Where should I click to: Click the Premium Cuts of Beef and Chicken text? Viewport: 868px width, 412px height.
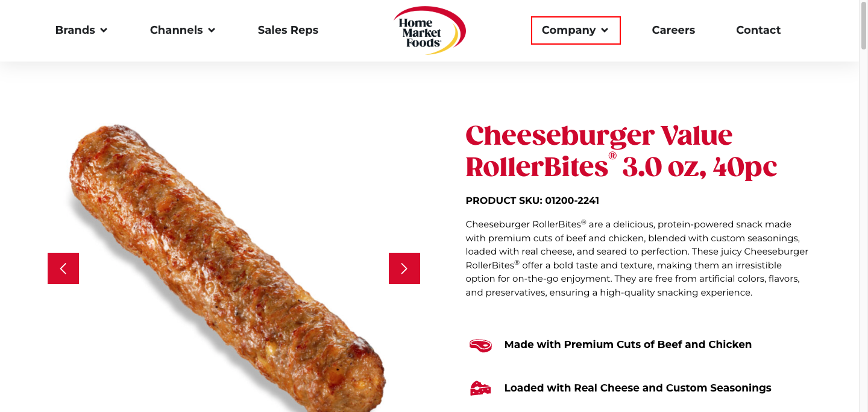[x=627, y=345]
